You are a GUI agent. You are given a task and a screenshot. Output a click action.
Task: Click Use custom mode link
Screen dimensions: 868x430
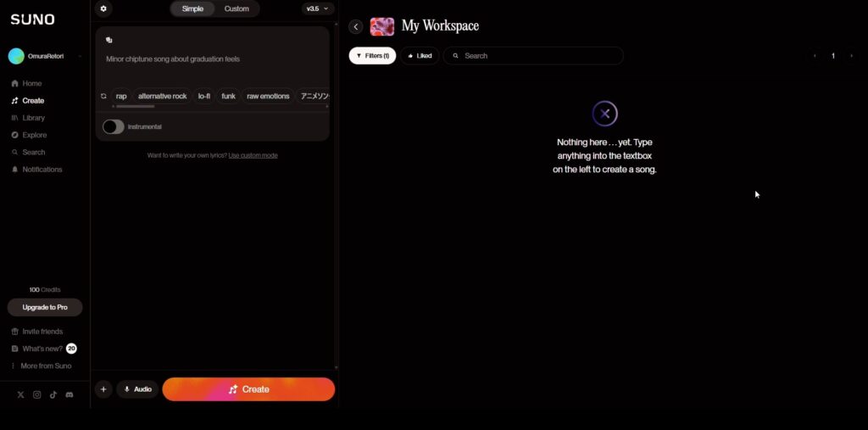[x=253, y=156]
